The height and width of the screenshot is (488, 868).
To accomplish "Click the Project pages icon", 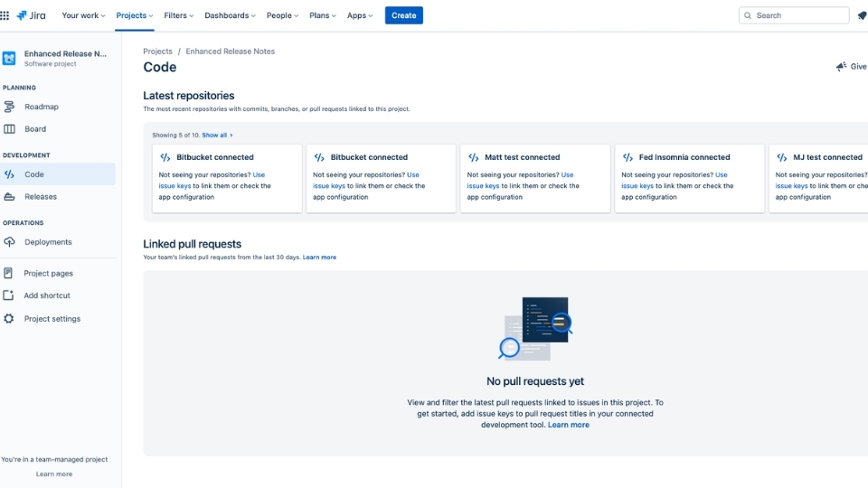I will pos(8,273).
